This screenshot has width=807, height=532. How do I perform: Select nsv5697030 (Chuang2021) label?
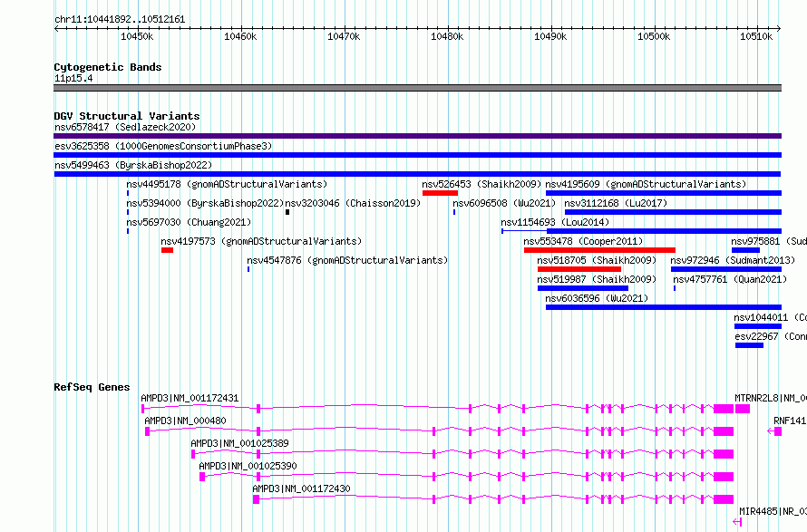pos(189,222)
